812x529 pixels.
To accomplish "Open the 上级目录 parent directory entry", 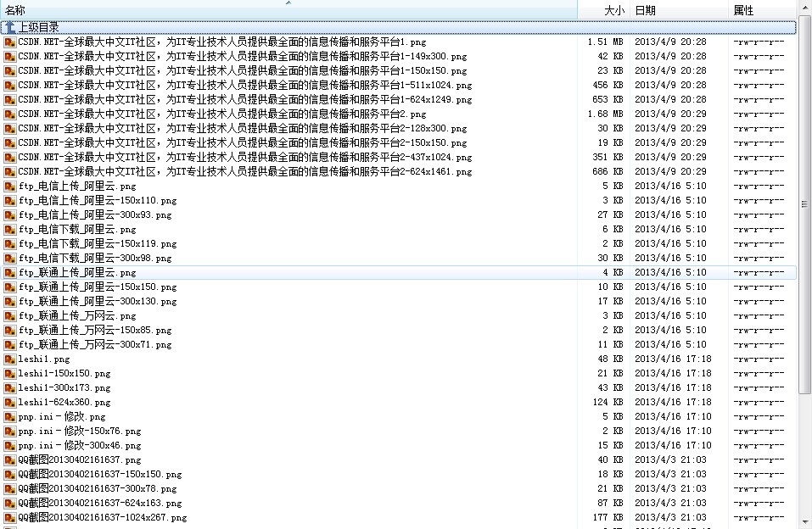I will pyautogui.click(x=398, y=27).
